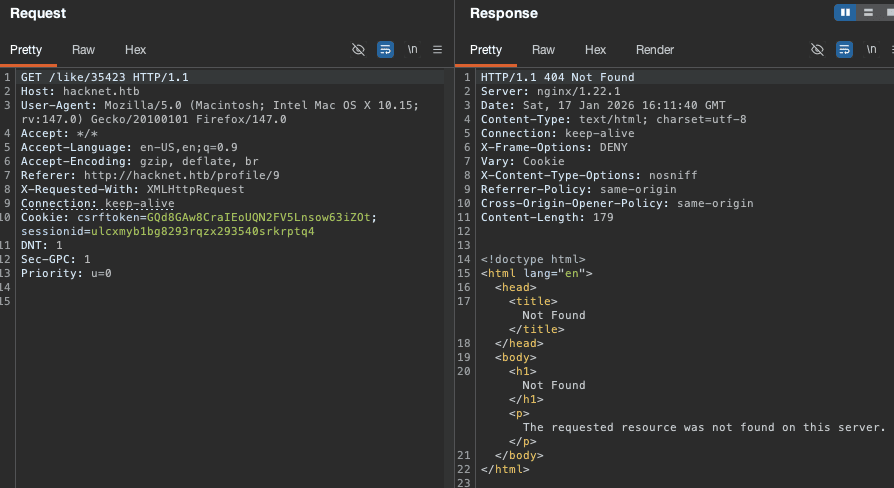The image size is (894, 488).
Task: Select the Response Pretty tab
Action: click(x=486, y=50)
